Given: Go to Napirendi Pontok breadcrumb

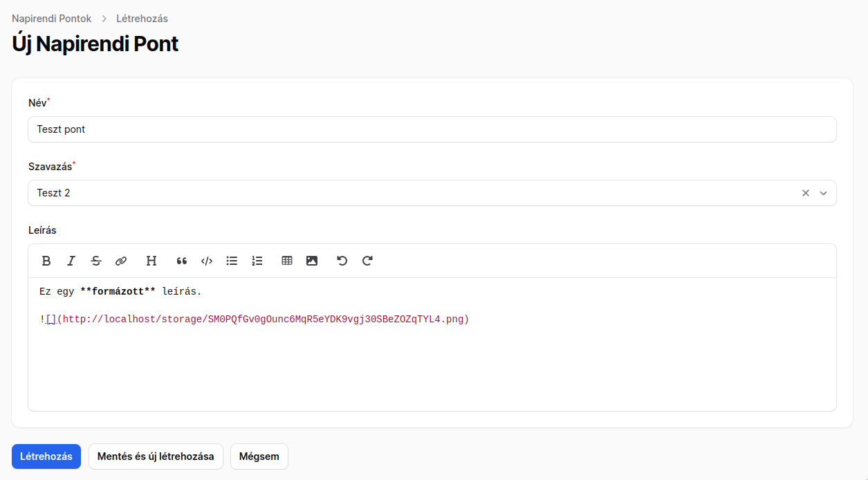Looking at the screenshot, I should point(52,19).
